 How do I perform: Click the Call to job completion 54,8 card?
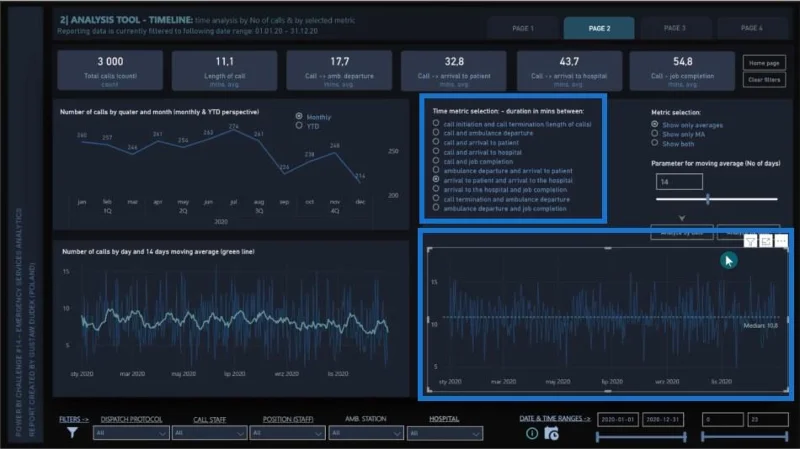(682, 70)
